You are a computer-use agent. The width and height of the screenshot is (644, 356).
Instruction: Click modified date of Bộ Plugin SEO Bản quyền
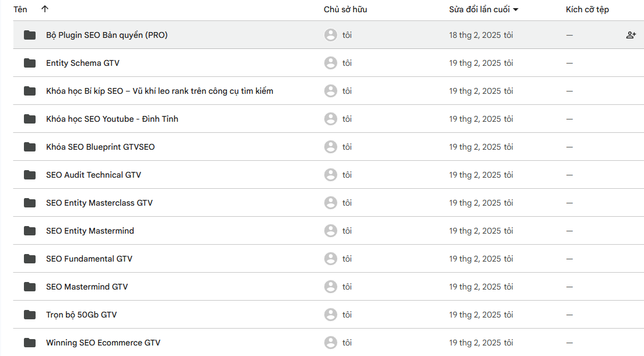point(481,35)
